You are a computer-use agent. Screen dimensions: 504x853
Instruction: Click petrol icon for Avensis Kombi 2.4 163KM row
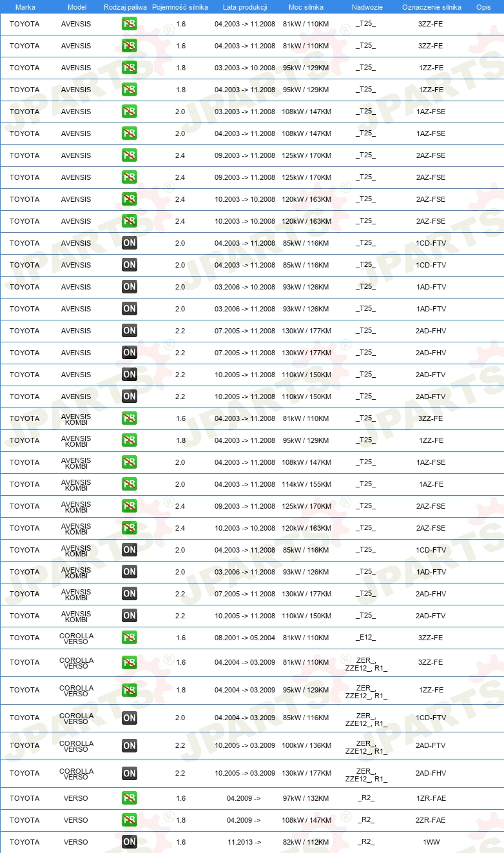pyautogui.click(x=130, y=528)
